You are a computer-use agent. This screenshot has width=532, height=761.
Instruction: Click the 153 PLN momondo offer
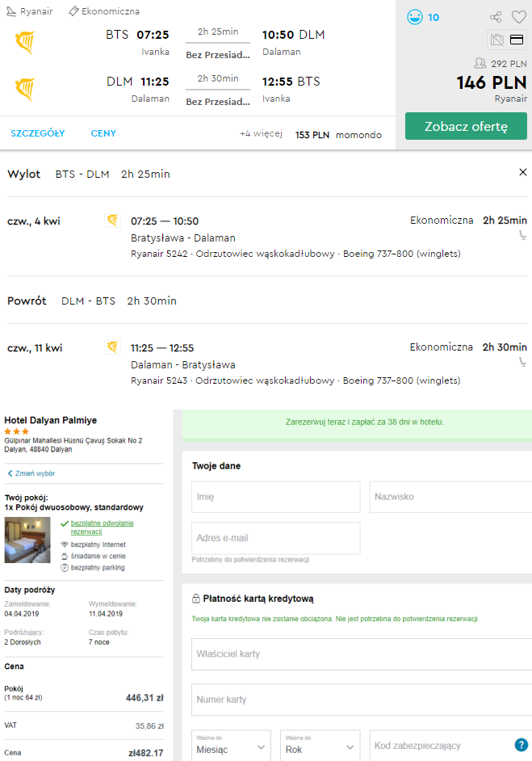click(338, 135)
